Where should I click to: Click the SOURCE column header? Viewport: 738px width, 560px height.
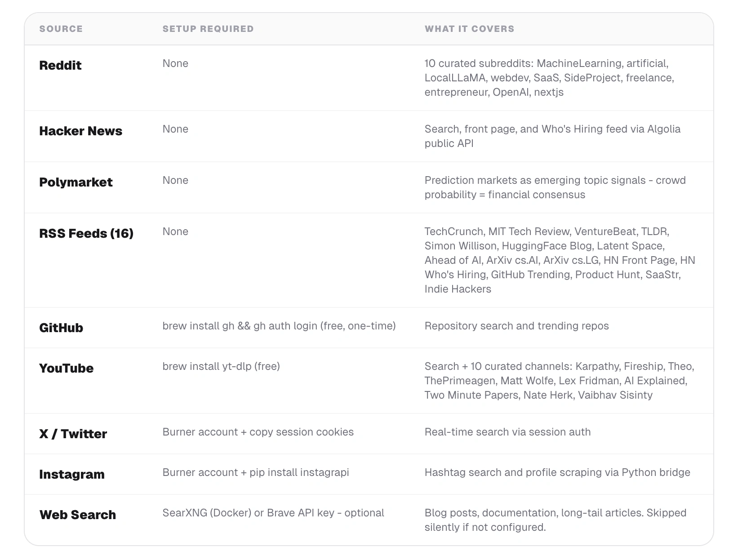click(x=61, y=29)
